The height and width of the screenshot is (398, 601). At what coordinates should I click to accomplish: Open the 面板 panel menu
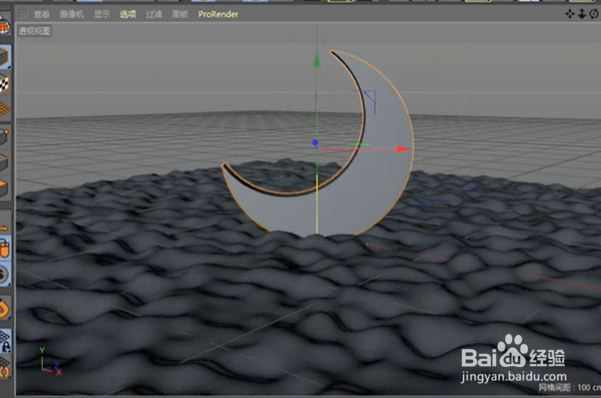click(180, 14)
